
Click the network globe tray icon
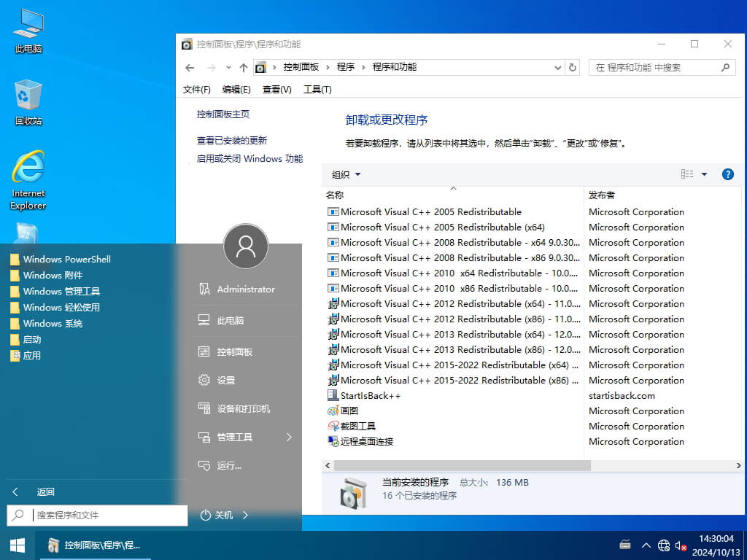click(x=664, y=545)
